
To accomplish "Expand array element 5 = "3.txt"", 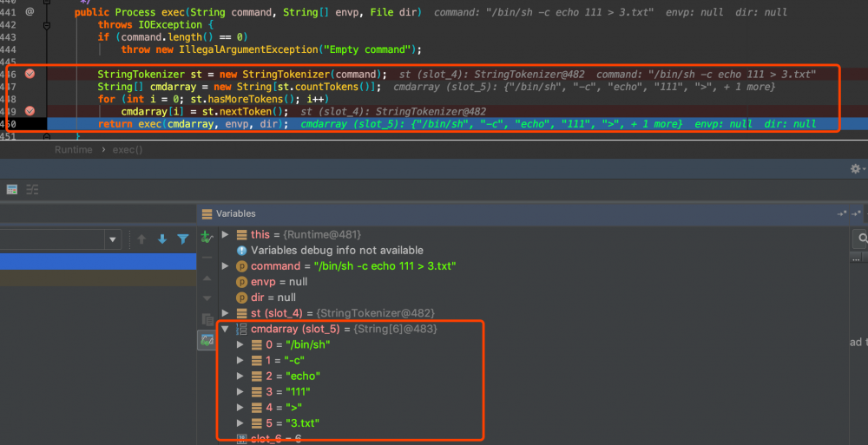I will [x=240, y=422].
